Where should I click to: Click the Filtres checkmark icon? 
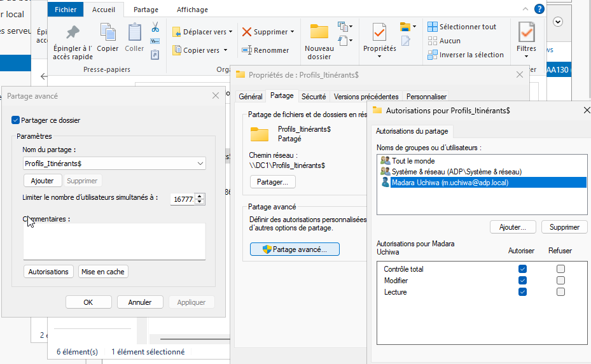[x=526, y=32]
